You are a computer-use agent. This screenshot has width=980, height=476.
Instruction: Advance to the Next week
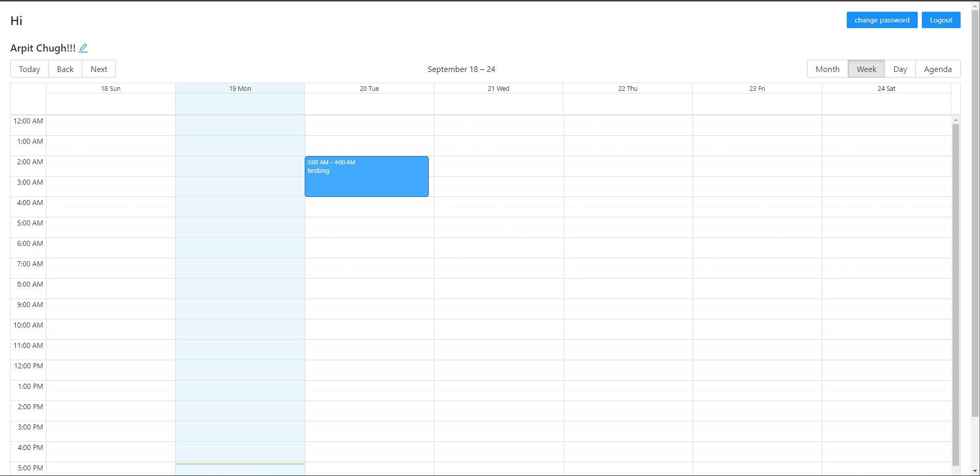point(99,69)
